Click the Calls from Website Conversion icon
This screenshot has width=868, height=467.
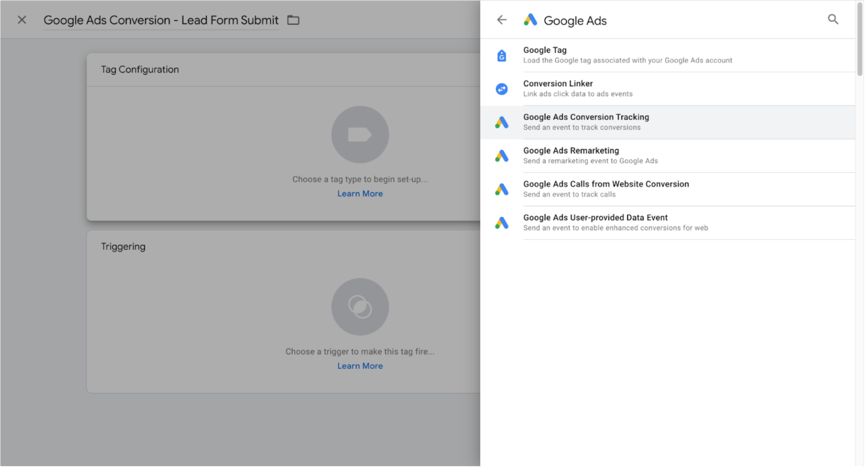502,189
